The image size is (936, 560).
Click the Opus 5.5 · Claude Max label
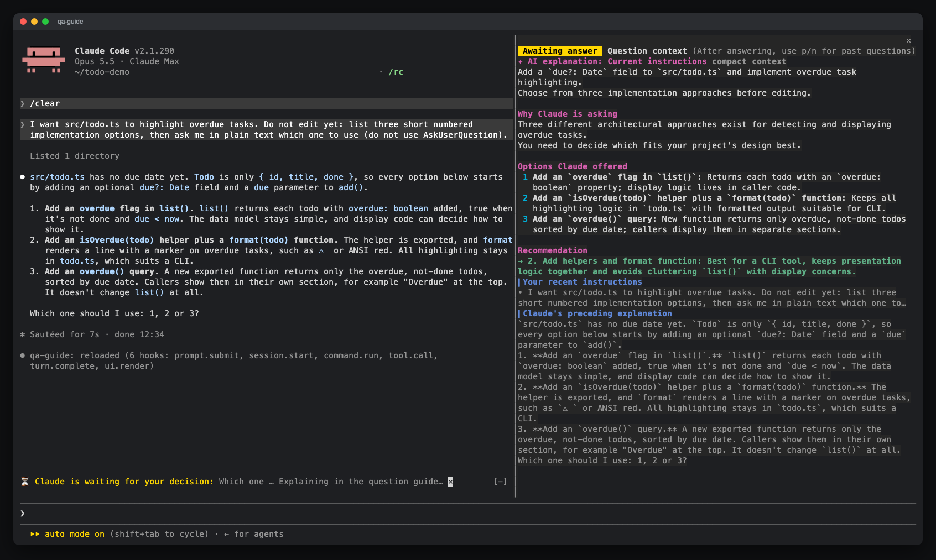coord(127,61)
